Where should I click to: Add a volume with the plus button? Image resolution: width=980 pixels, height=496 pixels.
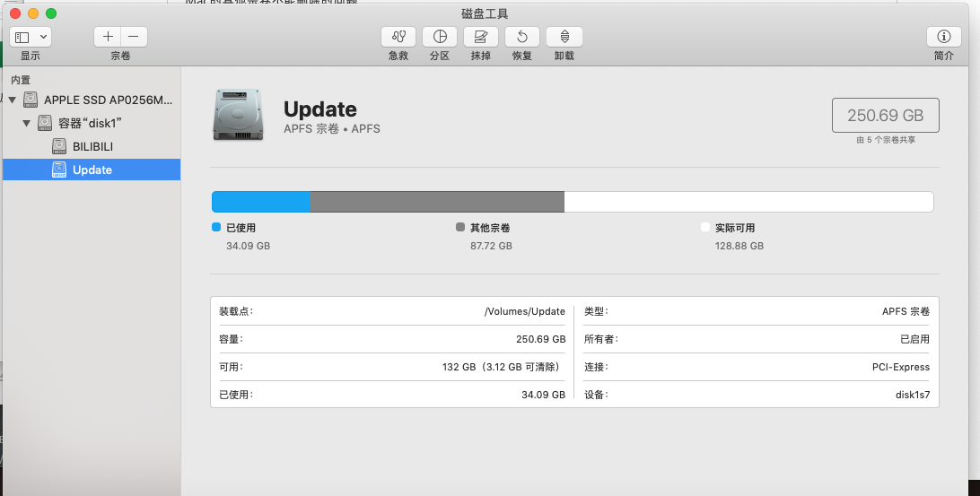tap(108, 37)
